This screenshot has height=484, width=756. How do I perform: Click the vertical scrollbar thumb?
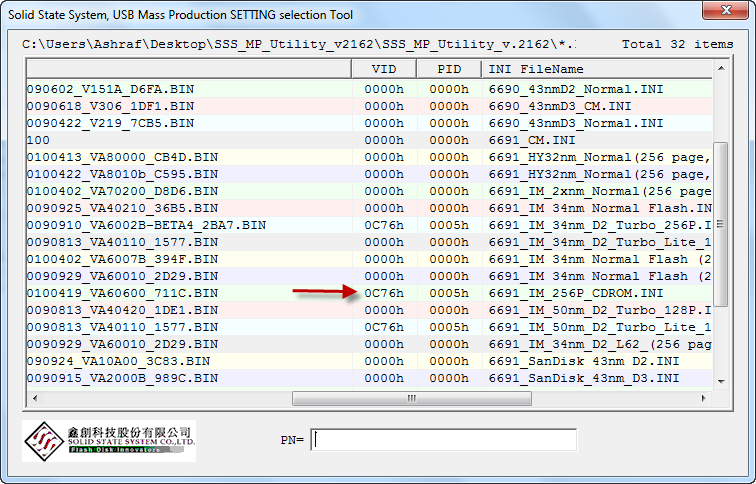coord(720,224)
